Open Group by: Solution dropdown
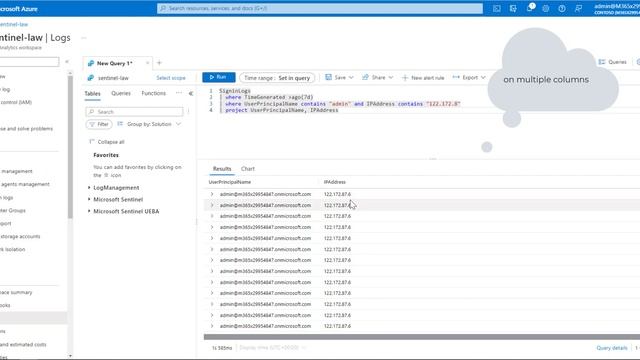This screenshot has height=360, width=640. coord(149,124)
